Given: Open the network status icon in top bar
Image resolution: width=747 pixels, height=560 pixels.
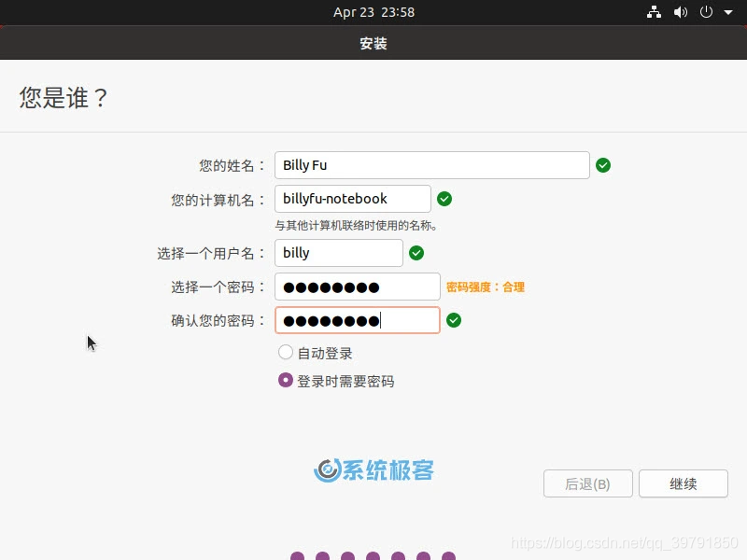Looking at the screenshot, I should pyautogui.click(x=654, y=12).
